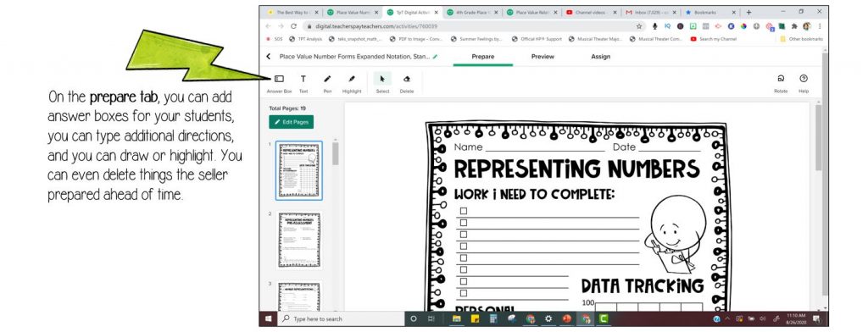The image size is (868, 332).
Task: Click the Edit Pages button
Action: pos(292,122)
